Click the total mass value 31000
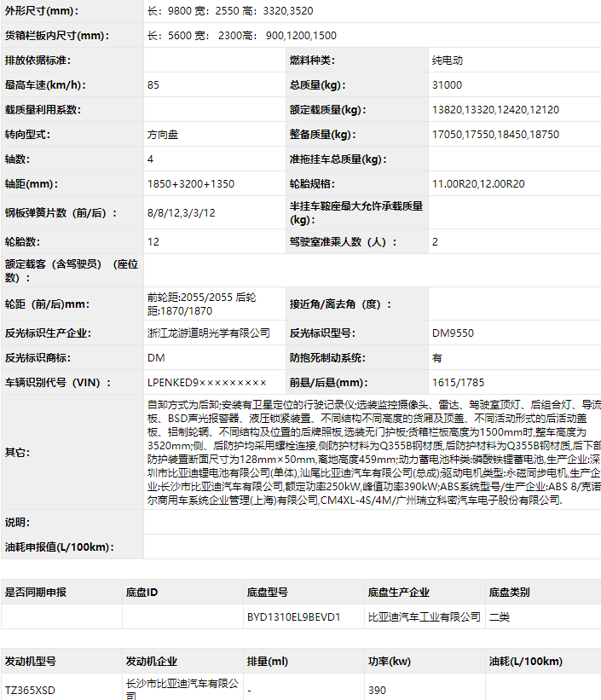This screenshot has width=601, height=700. pyautogui.click(x=449, y=86)
